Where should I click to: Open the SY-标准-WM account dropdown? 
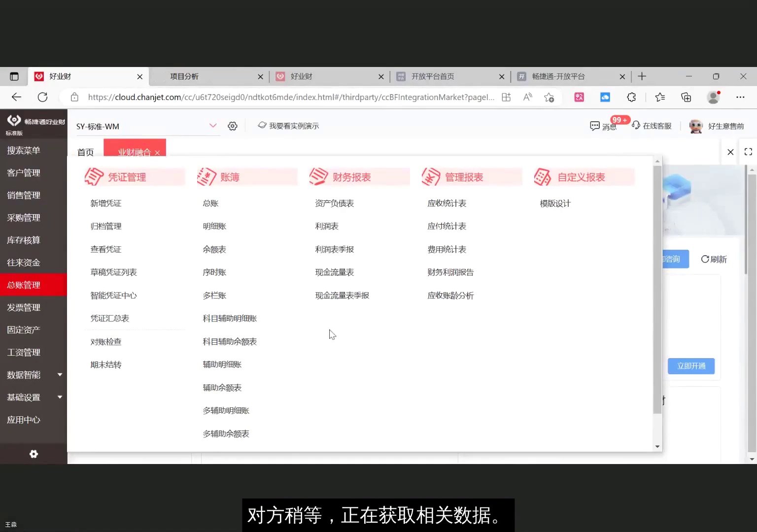coord(213,126)
